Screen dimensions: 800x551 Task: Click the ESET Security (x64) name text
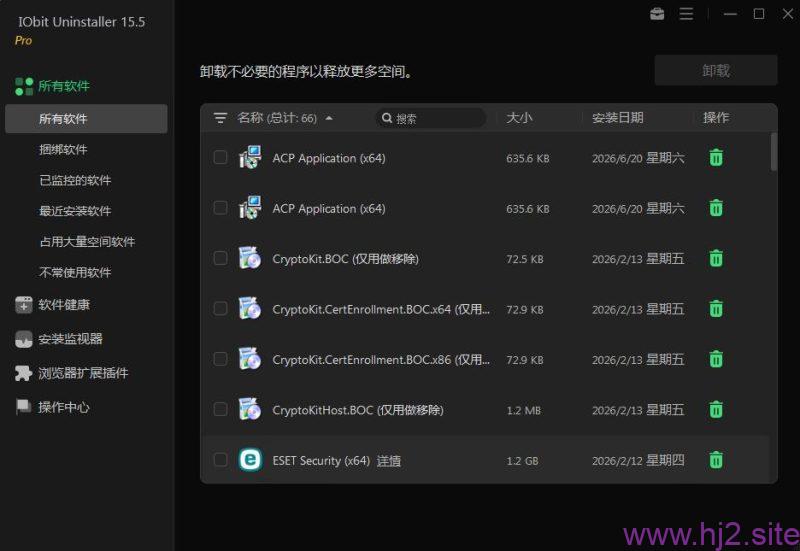coord(321,461)
